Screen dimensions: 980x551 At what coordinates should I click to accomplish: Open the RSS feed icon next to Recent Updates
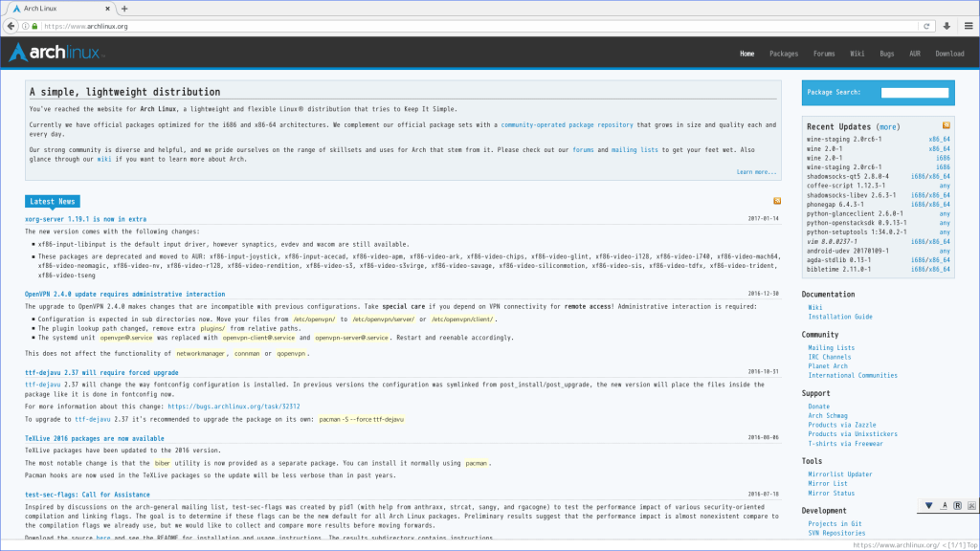click(947, 124)
